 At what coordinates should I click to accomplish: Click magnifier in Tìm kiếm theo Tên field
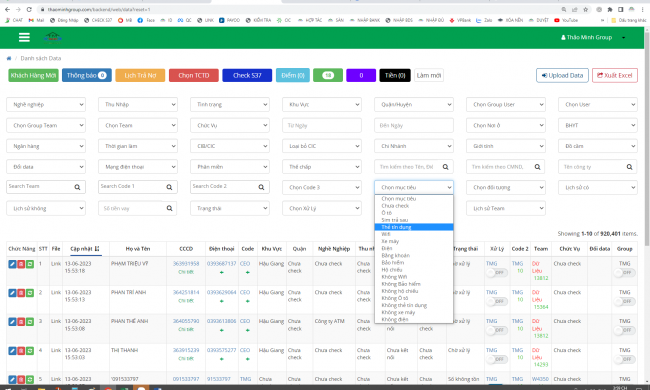[445, 167]
